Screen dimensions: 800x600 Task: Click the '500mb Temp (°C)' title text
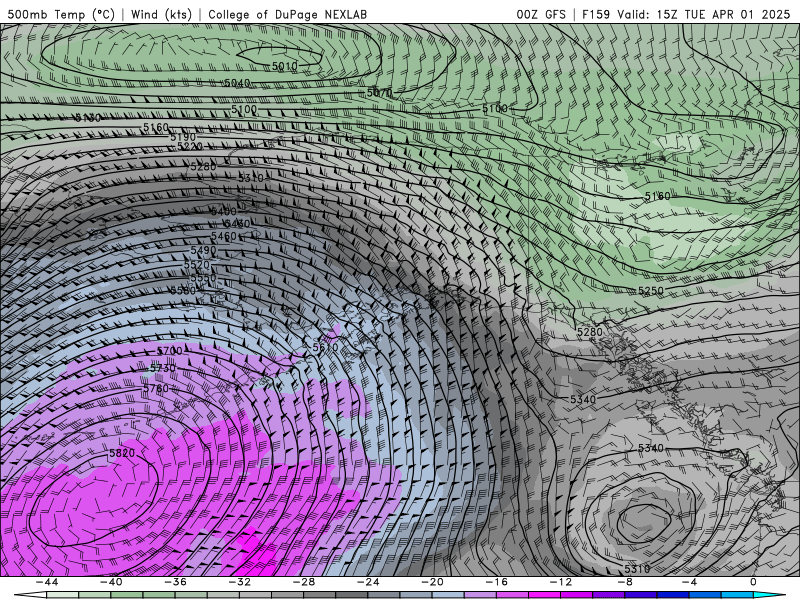click(x=61, y=14)
